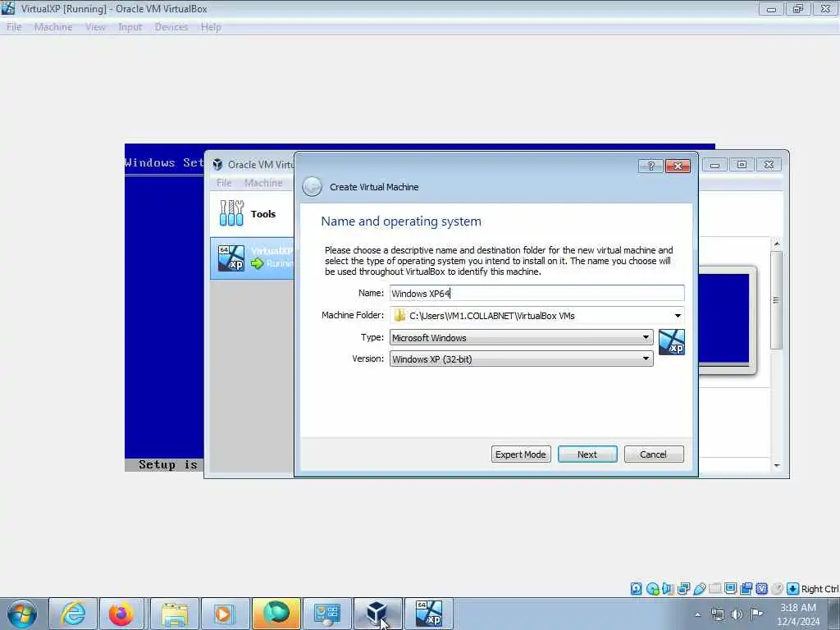Click the Tools icon in VirtualBox Manager
Screen dimensions: 840x630
[231, 213]
